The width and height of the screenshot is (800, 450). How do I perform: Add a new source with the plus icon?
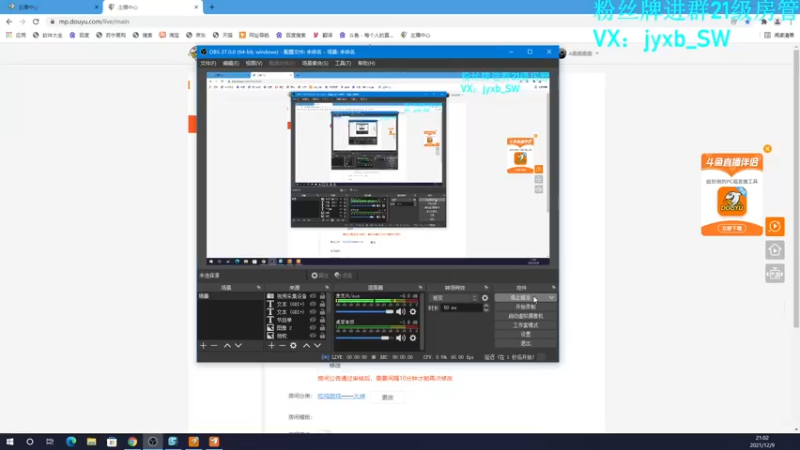pos(271,345)
